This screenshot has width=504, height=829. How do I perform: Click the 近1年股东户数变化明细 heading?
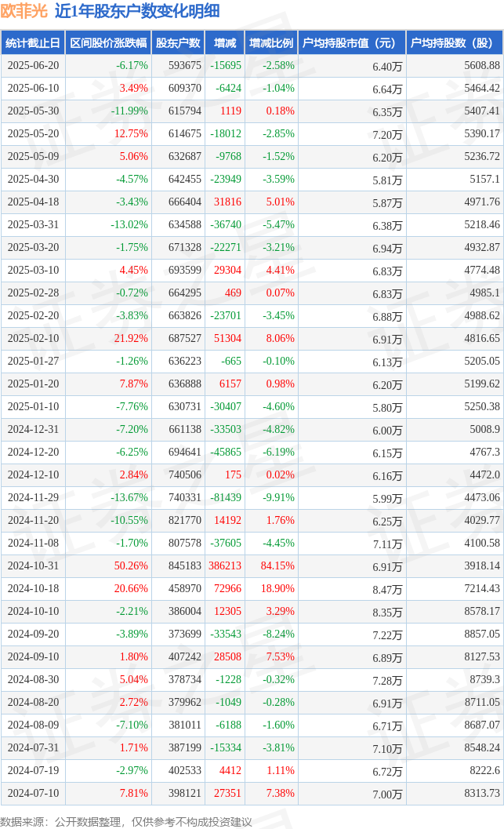(137, 10)
